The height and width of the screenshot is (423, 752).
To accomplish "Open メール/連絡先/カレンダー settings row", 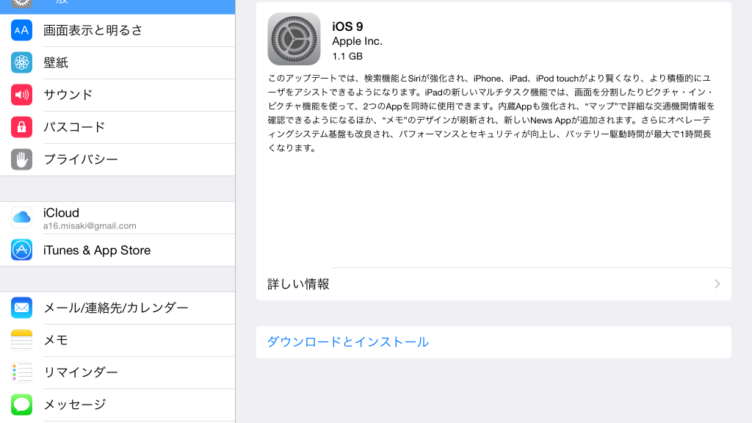I will tap(118, 307).
